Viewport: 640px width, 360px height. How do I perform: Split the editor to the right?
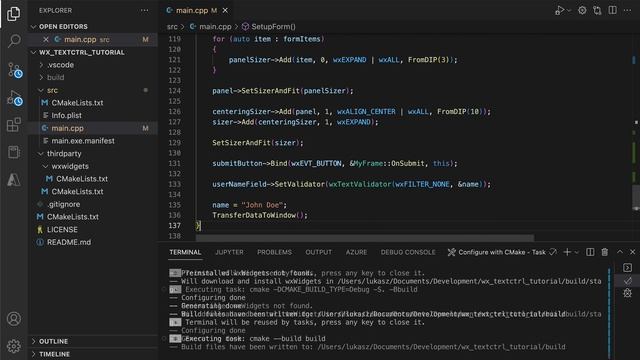coord(612,11)
